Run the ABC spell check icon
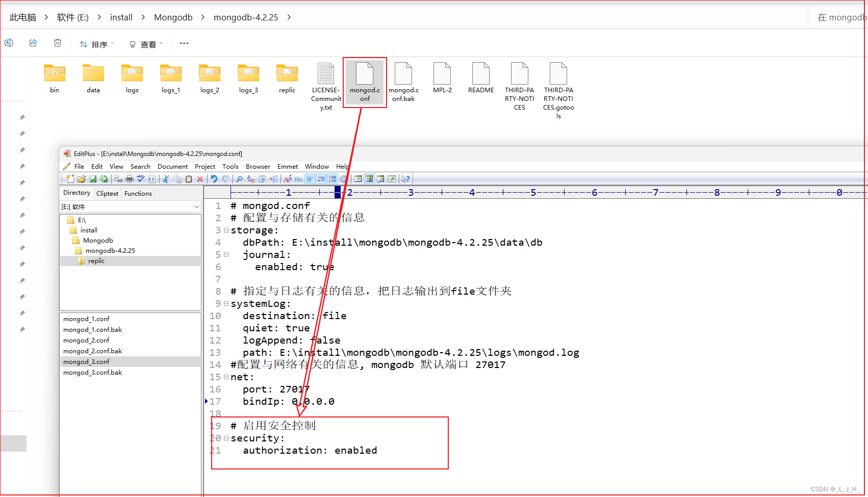Viewport: 868px width, 497px height. [140, 179]
